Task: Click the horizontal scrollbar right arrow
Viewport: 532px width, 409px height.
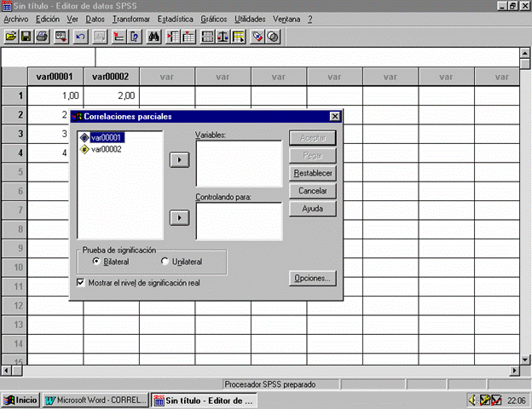Action: tap(515, 371)
